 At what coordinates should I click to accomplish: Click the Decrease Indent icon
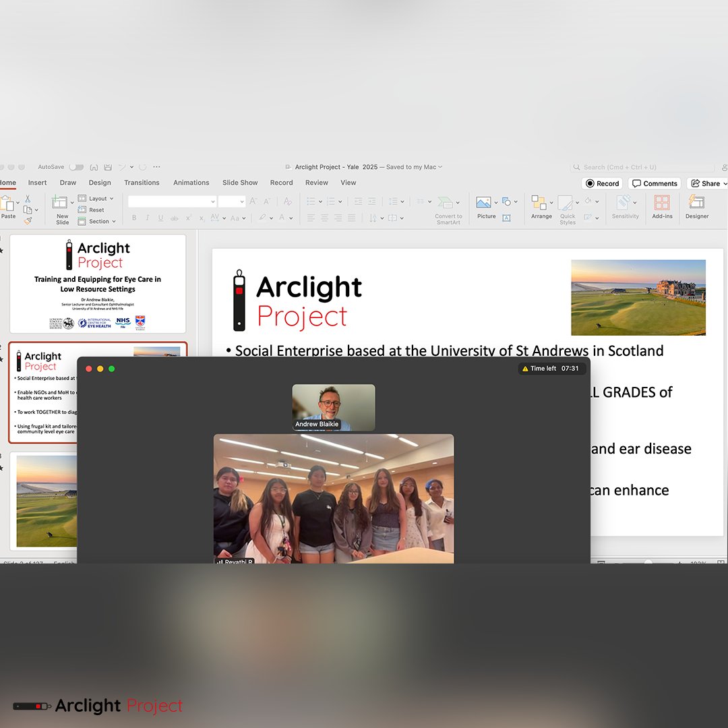click(359, 202)
